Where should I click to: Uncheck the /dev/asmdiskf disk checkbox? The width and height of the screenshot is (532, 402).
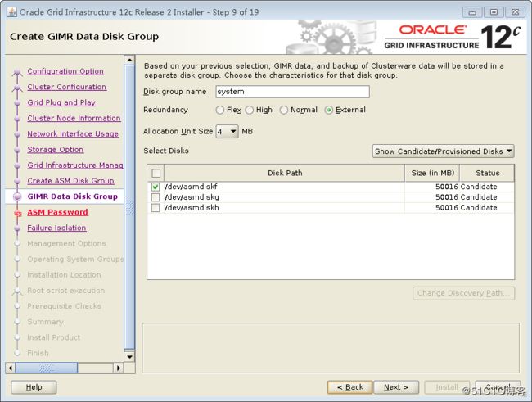(x=156, y=187)
